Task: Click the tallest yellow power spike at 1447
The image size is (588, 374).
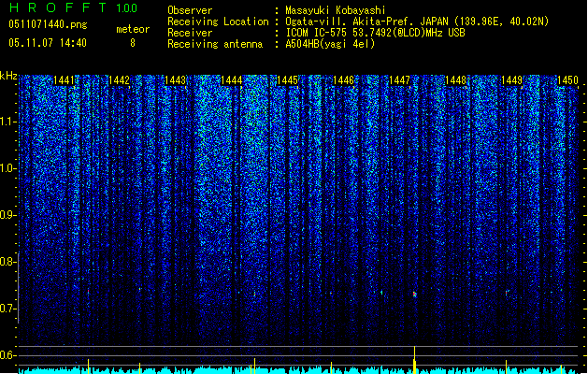Action: coord(414,359)
